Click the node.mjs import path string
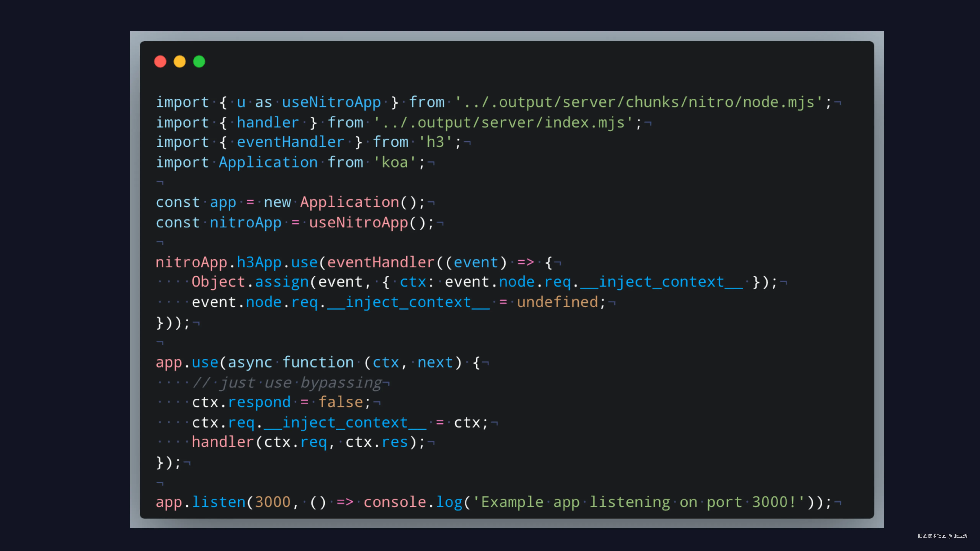980x551 pixels. pyautogui.click(x=639, y=102)
